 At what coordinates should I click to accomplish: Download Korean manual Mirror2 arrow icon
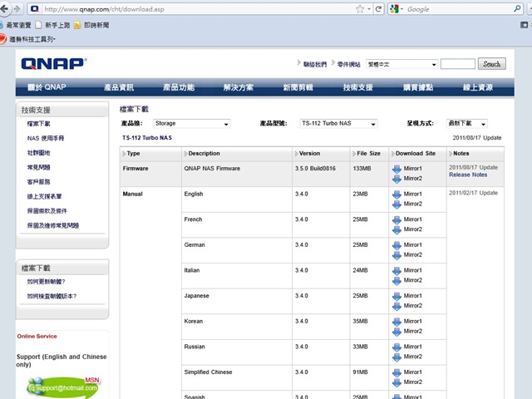[x=397, y=331]
